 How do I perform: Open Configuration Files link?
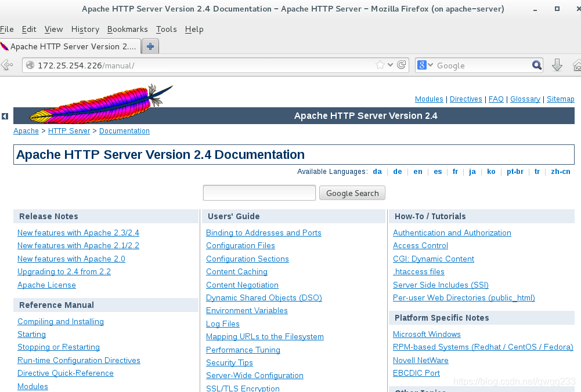click(240, 245)
